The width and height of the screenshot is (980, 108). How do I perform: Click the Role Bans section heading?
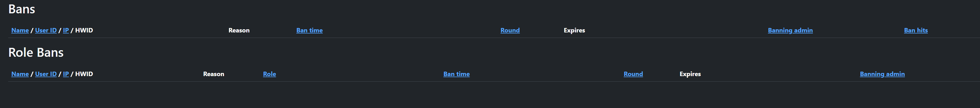36,52
